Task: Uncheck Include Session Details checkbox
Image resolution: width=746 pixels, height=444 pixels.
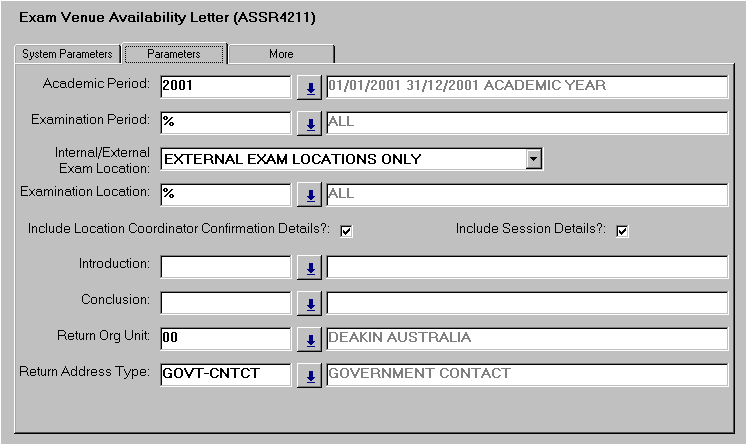Action: tap(622, 231)
